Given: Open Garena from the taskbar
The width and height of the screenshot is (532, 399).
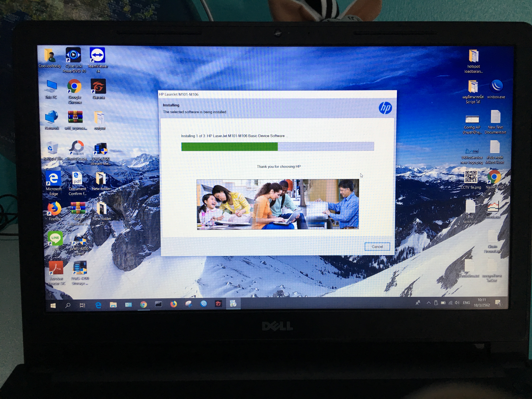Looking at the screenshot, I should 218,304.
